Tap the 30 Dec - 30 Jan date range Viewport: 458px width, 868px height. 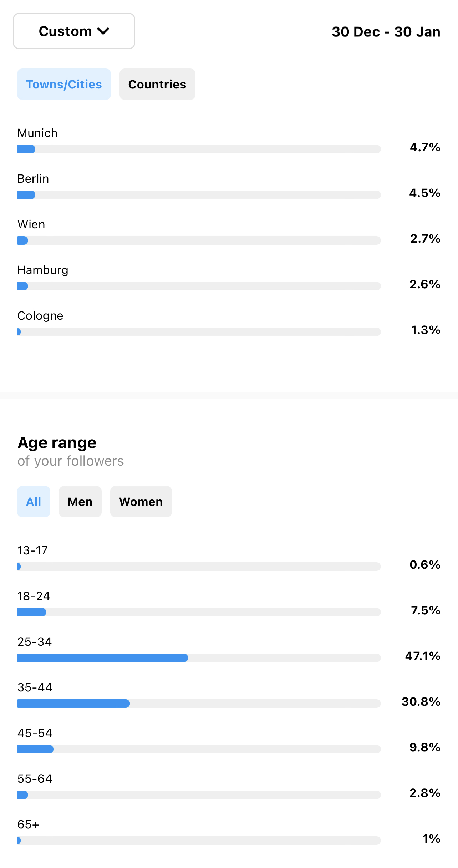click(386, 32)
